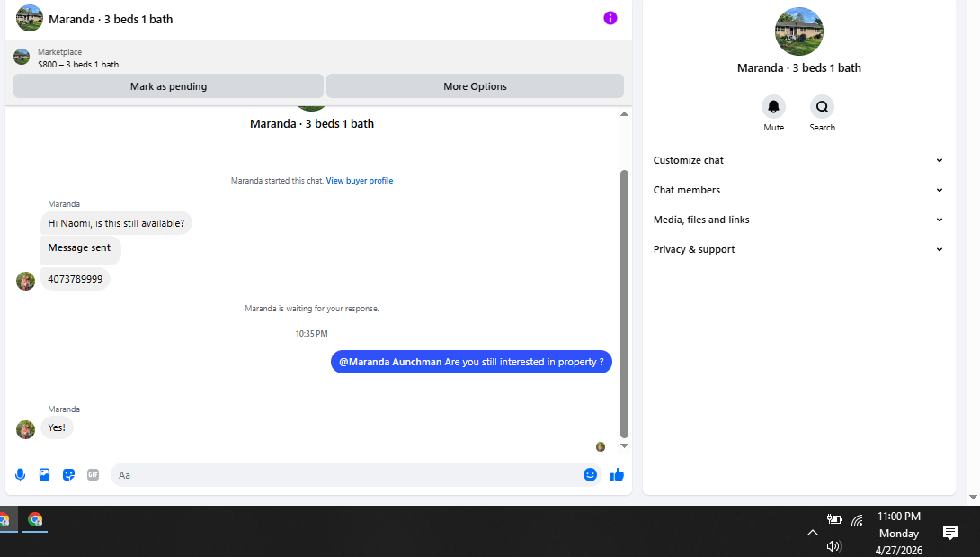The image size is (980, 557).
Task: Click chat scrollbar up arrow
Action: click(x=624, y=114)
